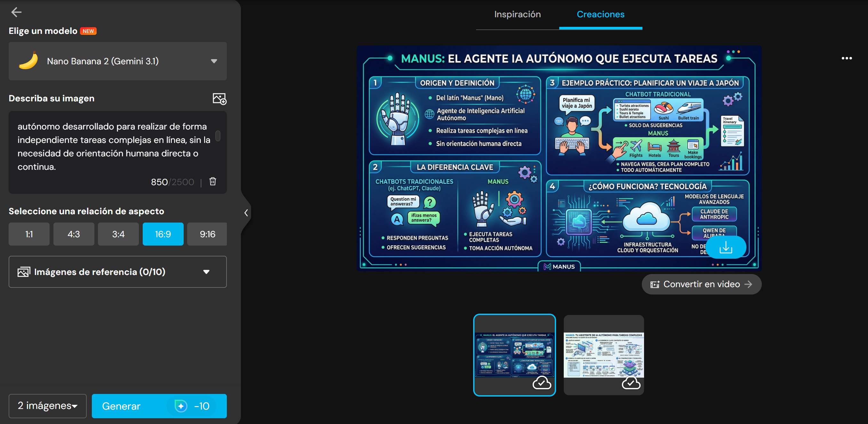Click the add image upload icon
Screen dimensions: 868x424
(219, 99)
